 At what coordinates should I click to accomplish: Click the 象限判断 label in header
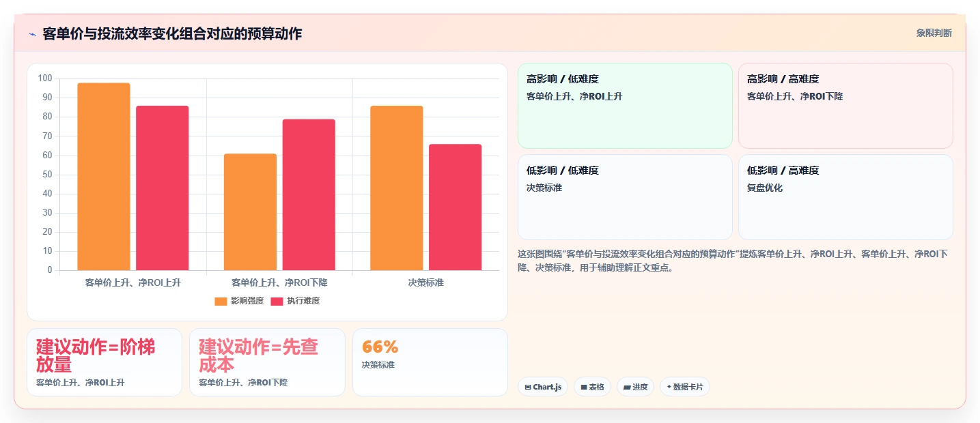[x=934, y=33]
